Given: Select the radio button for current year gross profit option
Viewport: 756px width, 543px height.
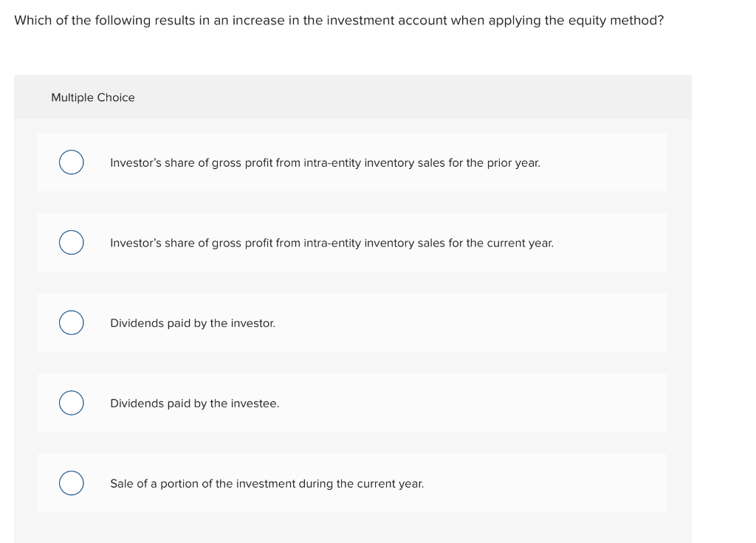Looking at the screenshot, I should [x=71, y=242].
